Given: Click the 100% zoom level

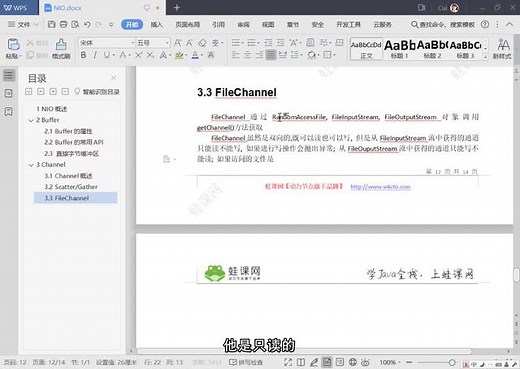Looking at the screenshot, I should [387, 362].
